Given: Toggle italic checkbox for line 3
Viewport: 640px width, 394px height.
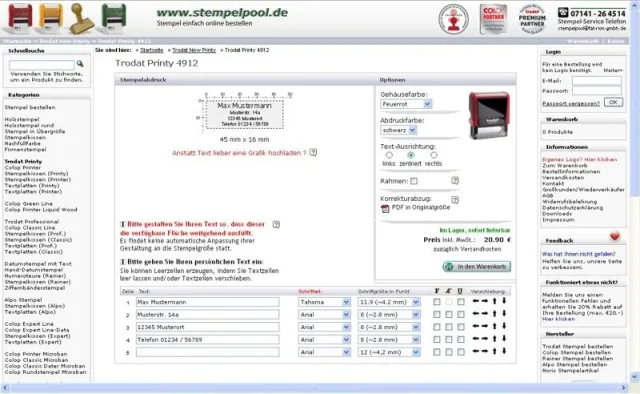Looking at the screenshot, I should point(449,327).
